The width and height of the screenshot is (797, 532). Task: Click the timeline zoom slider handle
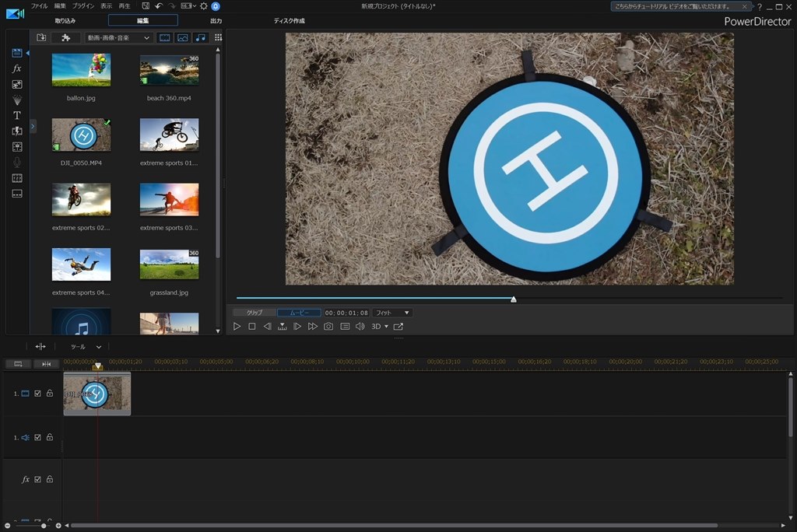tap(44, 526)
